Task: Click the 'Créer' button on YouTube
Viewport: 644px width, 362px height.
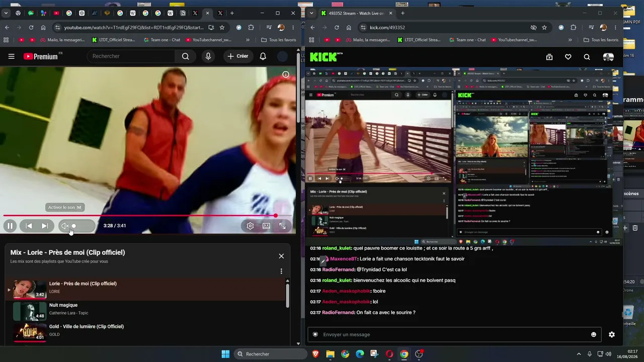Action: [x=237, y=56]
